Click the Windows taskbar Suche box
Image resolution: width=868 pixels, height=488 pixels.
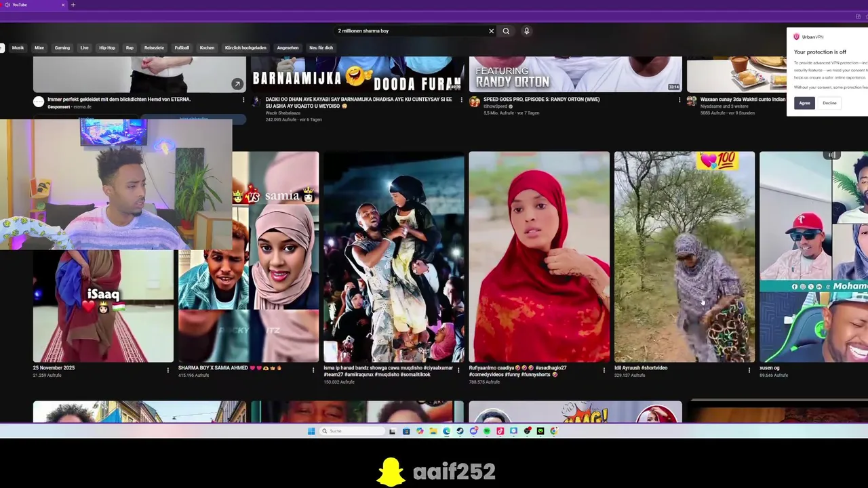(x=353, y=431)
